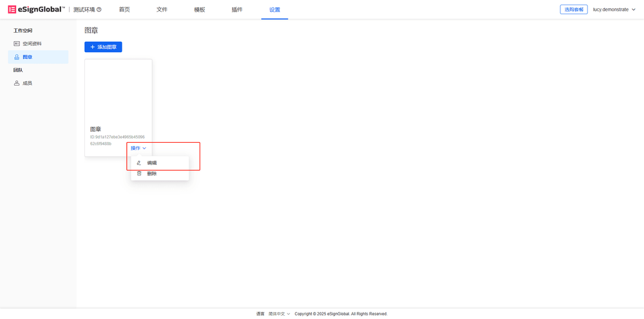Click the help question-mark icon beside 测试环境
This screenshot has height=319, width=644.
tap(99, 10)
